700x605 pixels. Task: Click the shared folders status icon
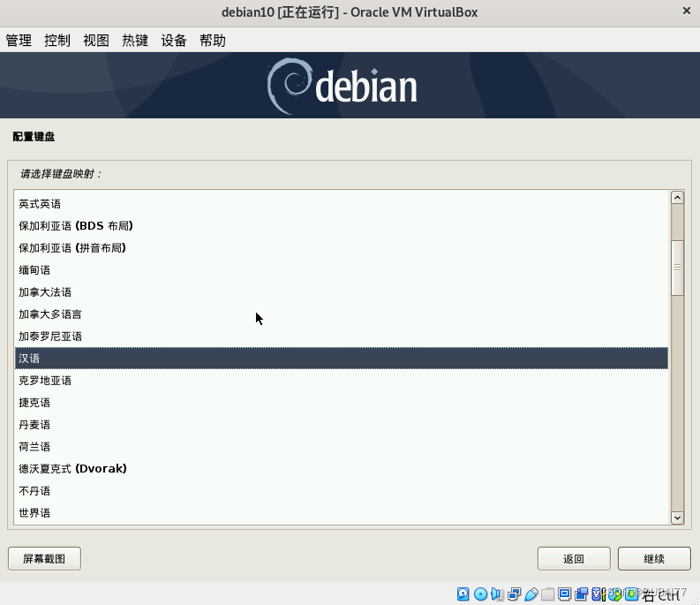pos(548,594)
